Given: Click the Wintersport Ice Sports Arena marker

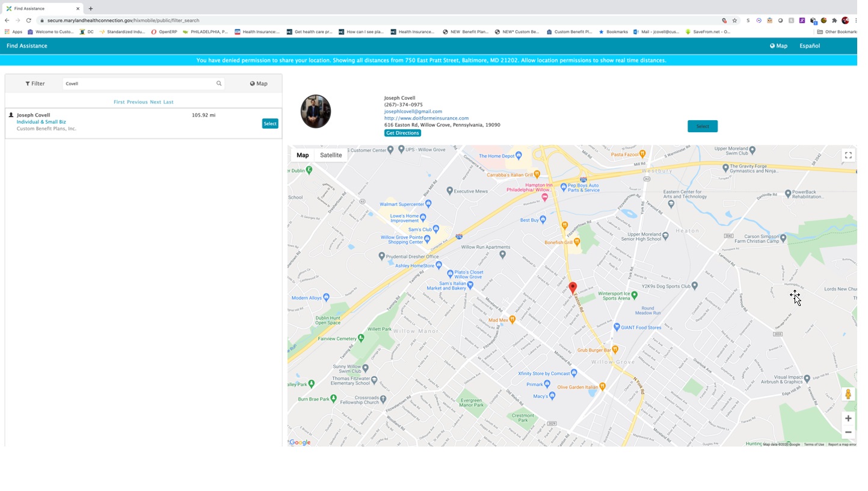Looking at the screenshot, I should (634, 295).
